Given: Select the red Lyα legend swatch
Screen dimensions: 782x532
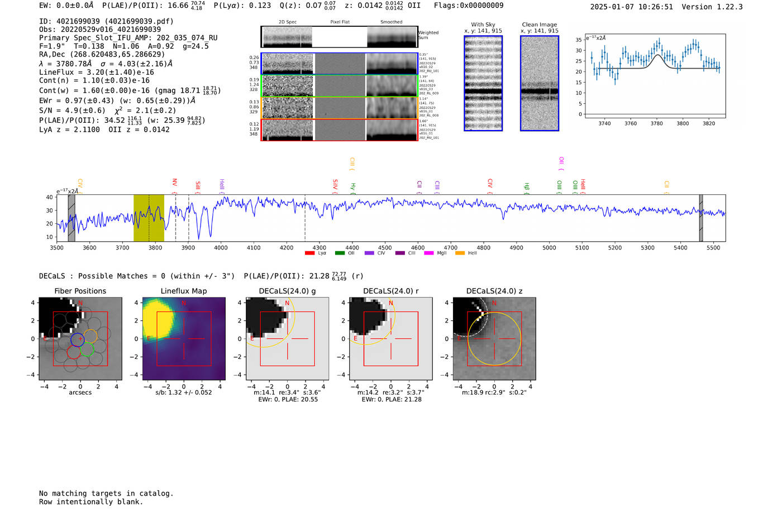Looking at the screenshot, I should click(309, 253).
